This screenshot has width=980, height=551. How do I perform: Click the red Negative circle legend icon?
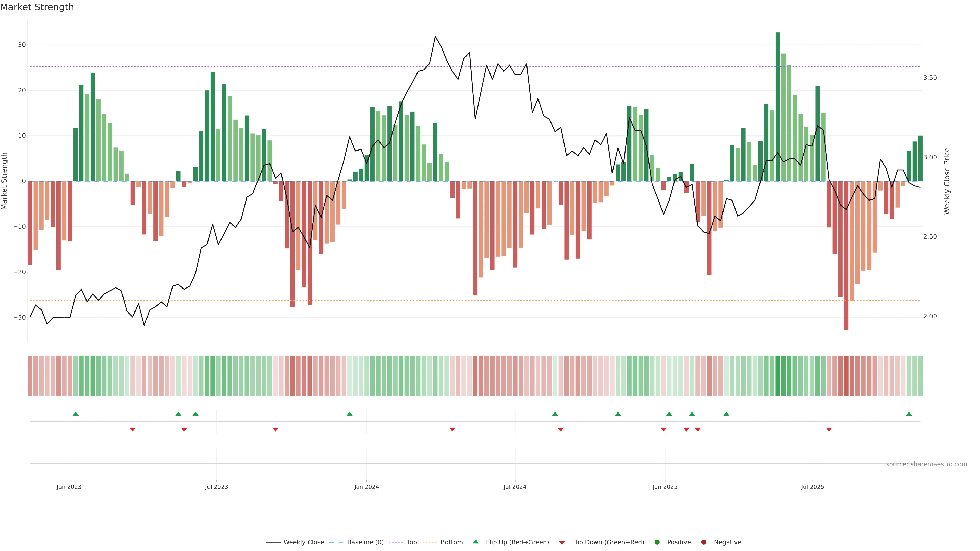pos(703,542)
